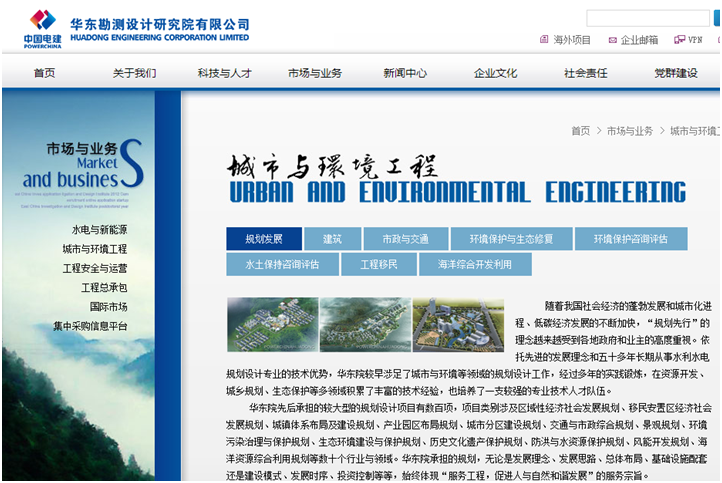Open 集中采购信息平台 sidebar link
This screenshot has width=722, height=483.
coord(91,326)
